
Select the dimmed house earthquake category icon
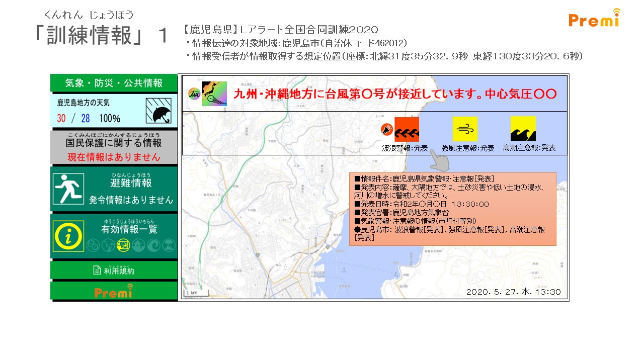138,245
